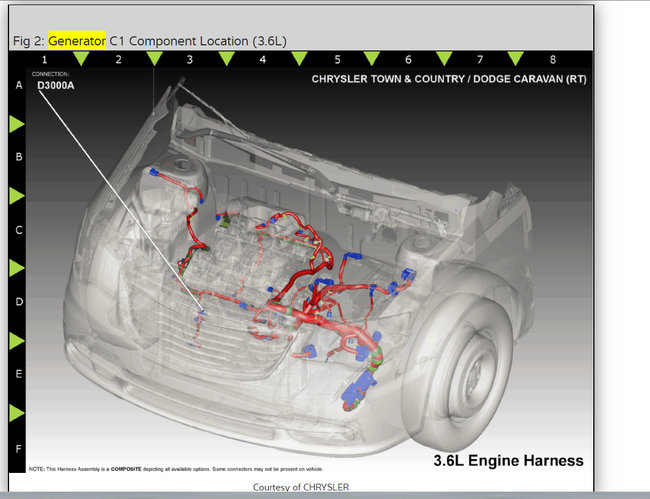Click green triangle marker between rows C and D

click(x=17, y=268)
